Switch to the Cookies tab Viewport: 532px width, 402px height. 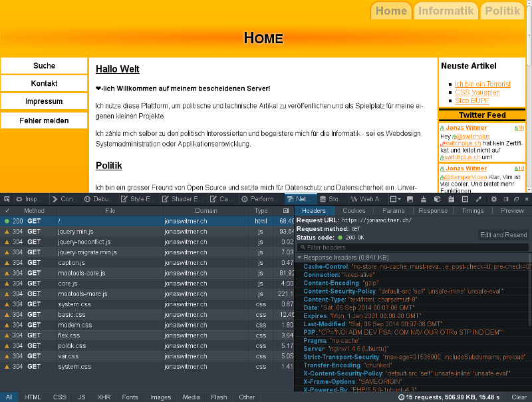click(354, 210)
